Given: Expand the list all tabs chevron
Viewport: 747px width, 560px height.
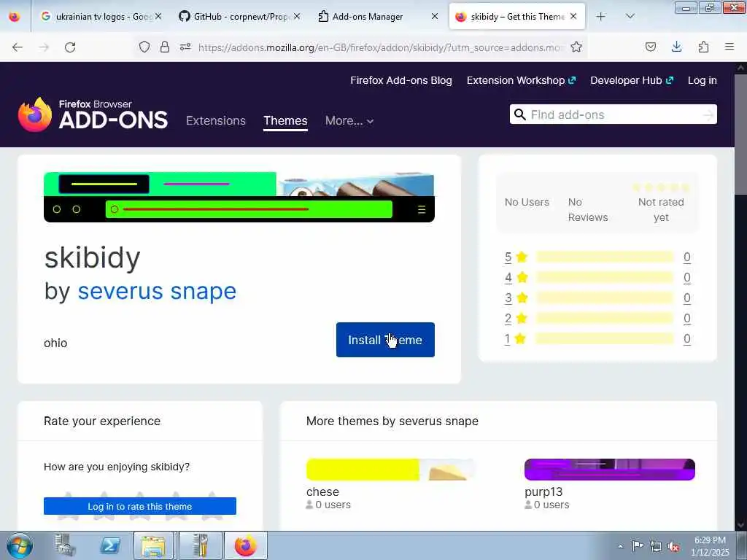Looking at the screenshot, I should point(630,17).
